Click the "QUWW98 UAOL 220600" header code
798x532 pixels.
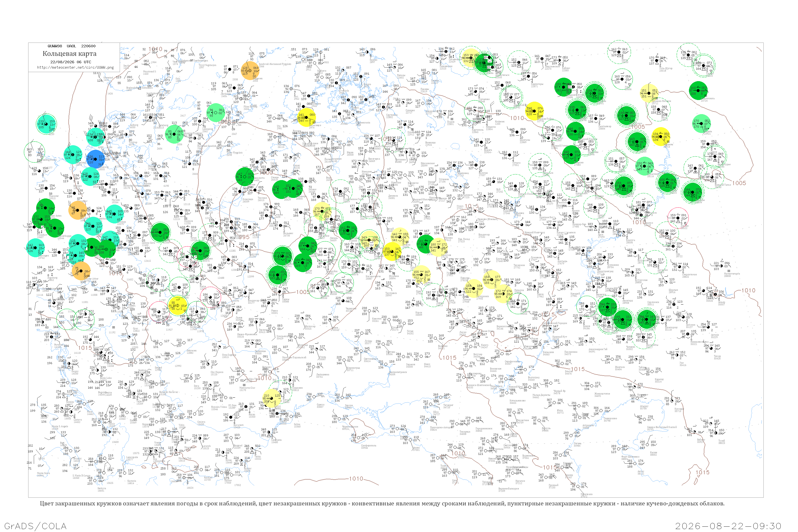tap(72, 46)
